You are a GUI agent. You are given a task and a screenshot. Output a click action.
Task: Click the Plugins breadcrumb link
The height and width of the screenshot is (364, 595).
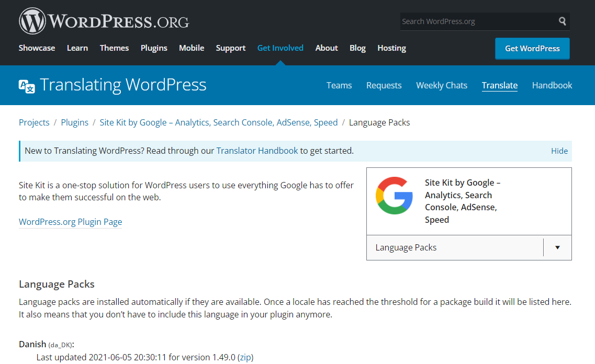(74, 122)
